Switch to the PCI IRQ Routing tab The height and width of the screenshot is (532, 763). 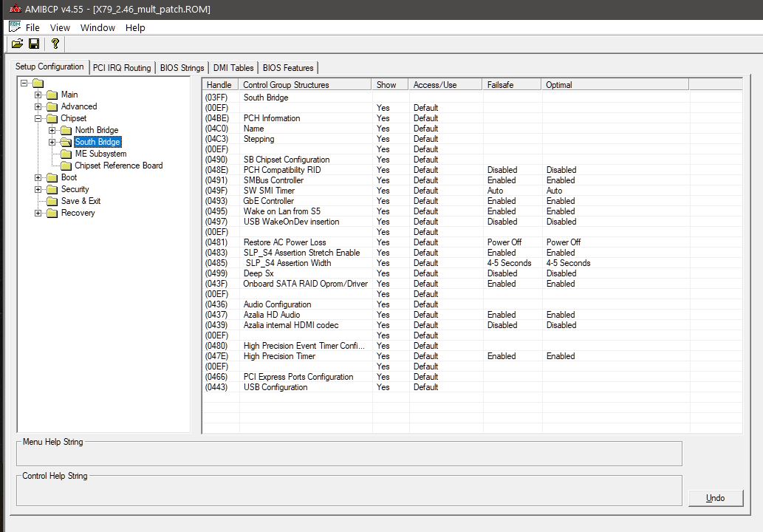[122, 68]
